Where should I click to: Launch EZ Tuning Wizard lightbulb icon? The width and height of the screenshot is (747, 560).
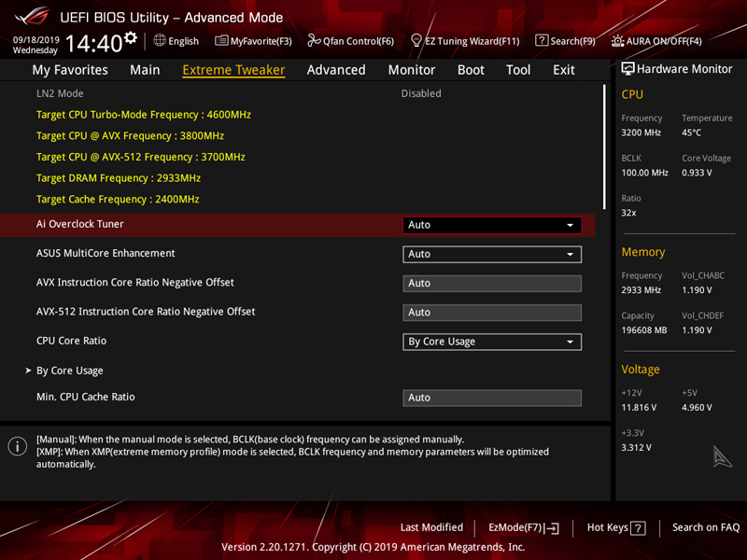point(416,41)
